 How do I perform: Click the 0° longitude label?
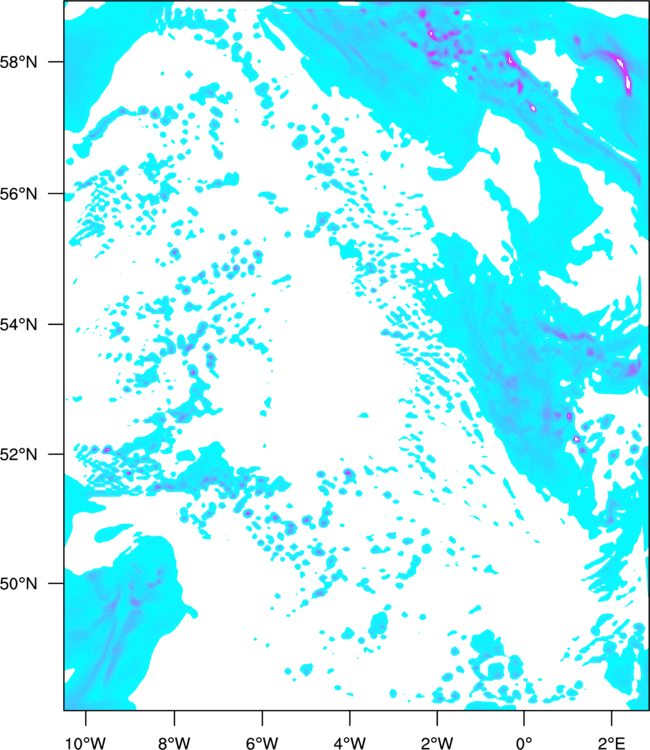pyautogui.click(x=524, y=743)
